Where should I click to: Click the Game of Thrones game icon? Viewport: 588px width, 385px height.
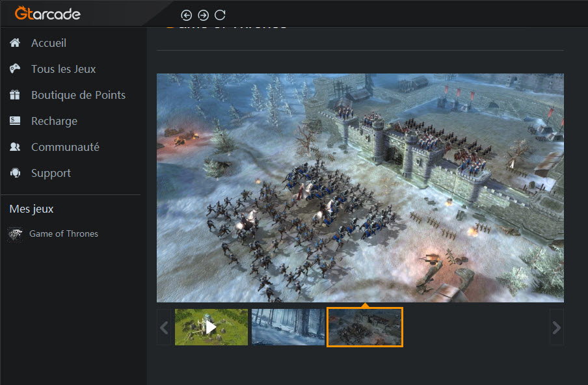(x=14, y=233)
